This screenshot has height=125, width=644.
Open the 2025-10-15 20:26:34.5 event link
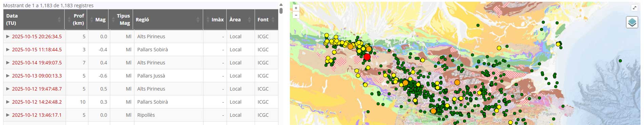[x=37, y=36]
